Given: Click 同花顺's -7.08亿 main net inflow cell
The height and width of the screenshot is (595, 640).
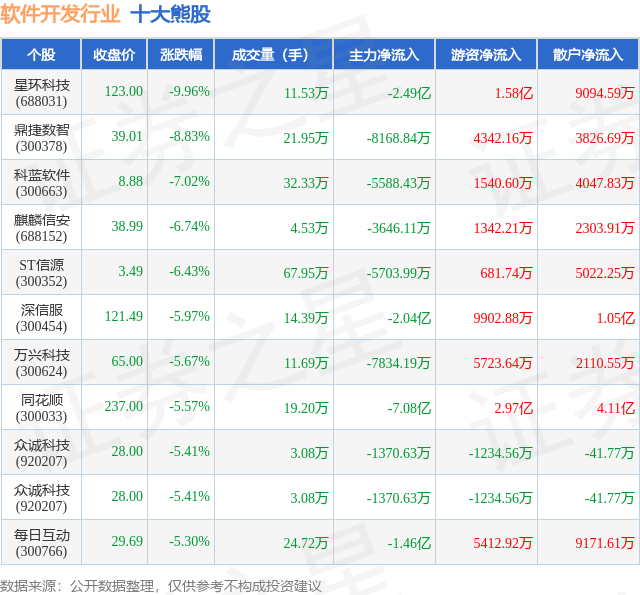Looking at the screenshot, I should [x=409, y=408].
